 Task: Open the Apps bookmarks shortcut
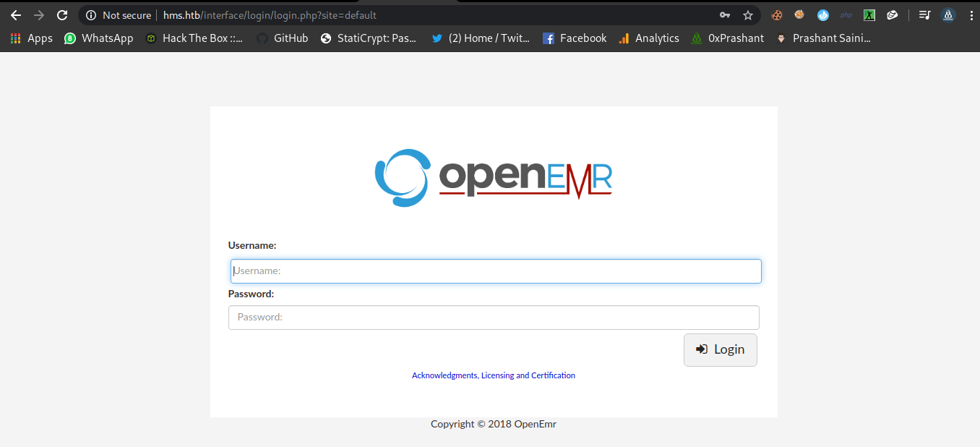tap(32, 38)
